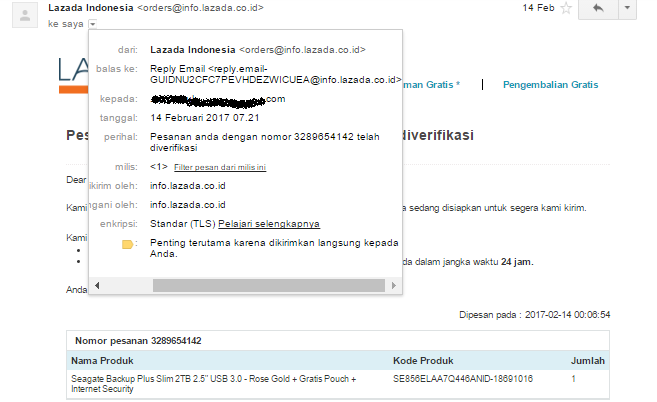Click the yellow importance marker icon
Screen dimensions: 657x402
pos(127,244)
